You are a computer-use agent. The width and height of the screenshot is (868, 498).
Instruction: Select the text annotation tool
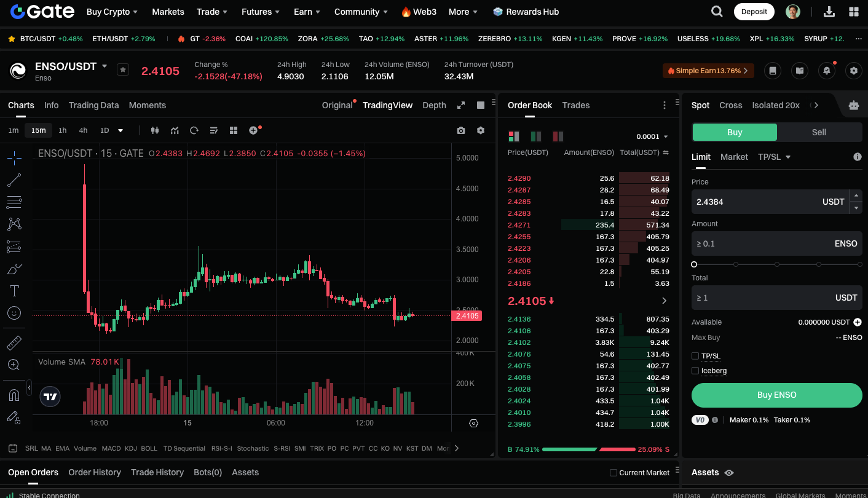(x=14, y=291)
